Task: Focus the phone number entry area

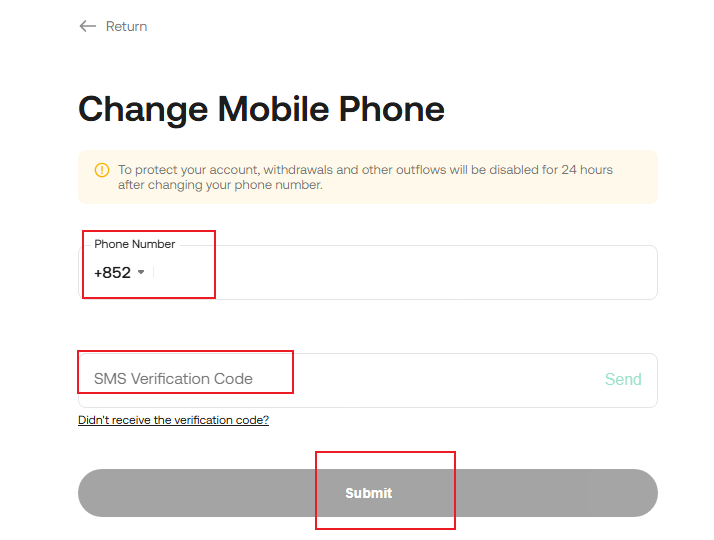Action: coord(400,272)
